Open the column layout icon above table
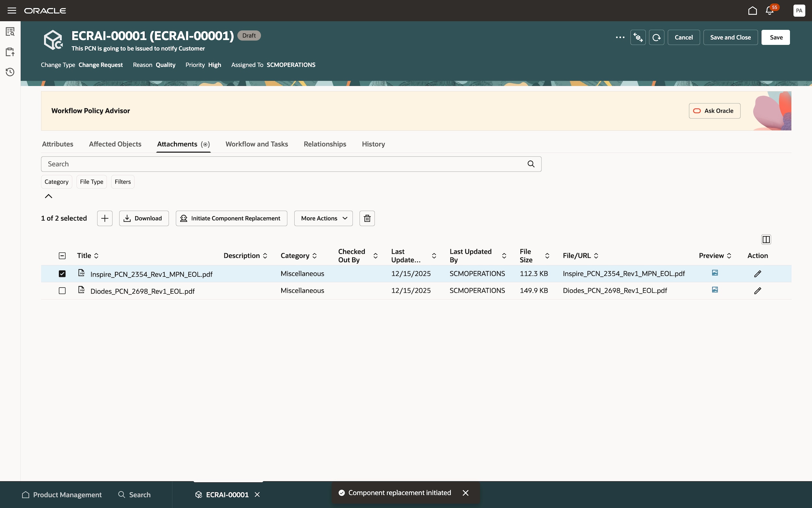Viewport: 812px width, 508px height. [x=766, y=240]
